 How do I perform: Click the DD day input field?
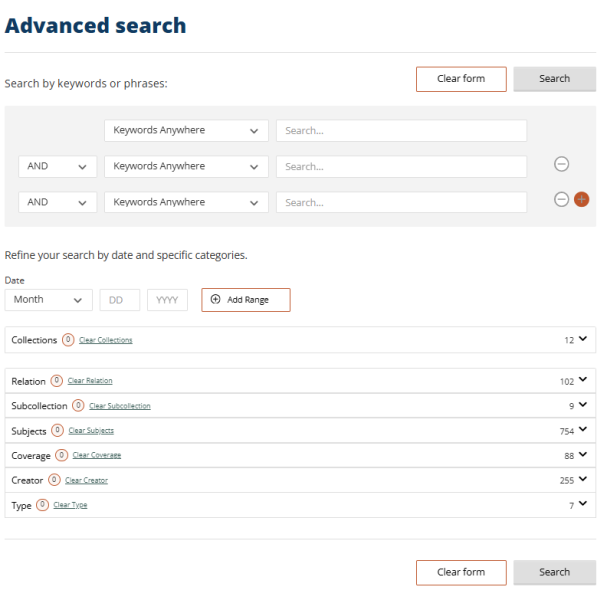pyautogui.click(x=120, y=300)
